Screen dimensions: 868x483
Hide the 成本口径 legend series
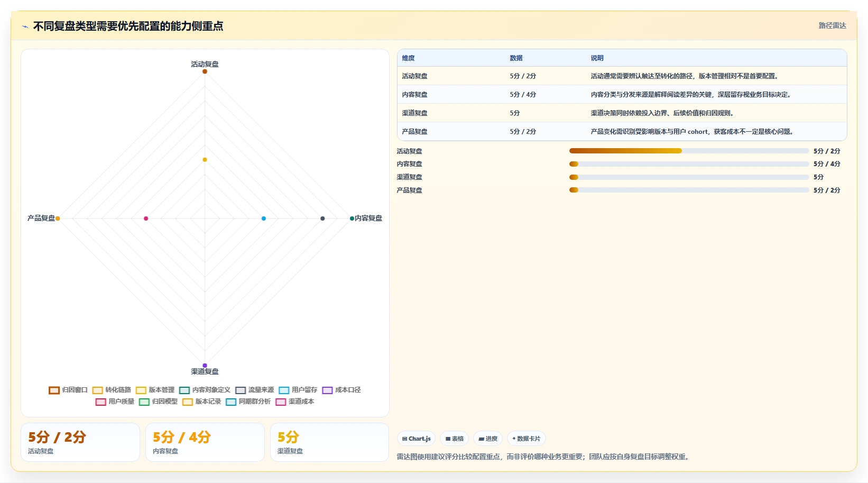pos(341,390)
